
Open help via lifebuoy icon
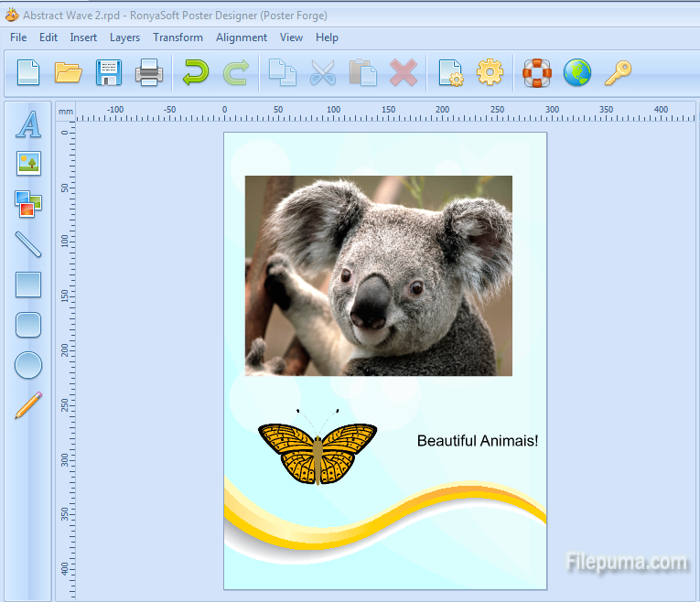[537, 72]
